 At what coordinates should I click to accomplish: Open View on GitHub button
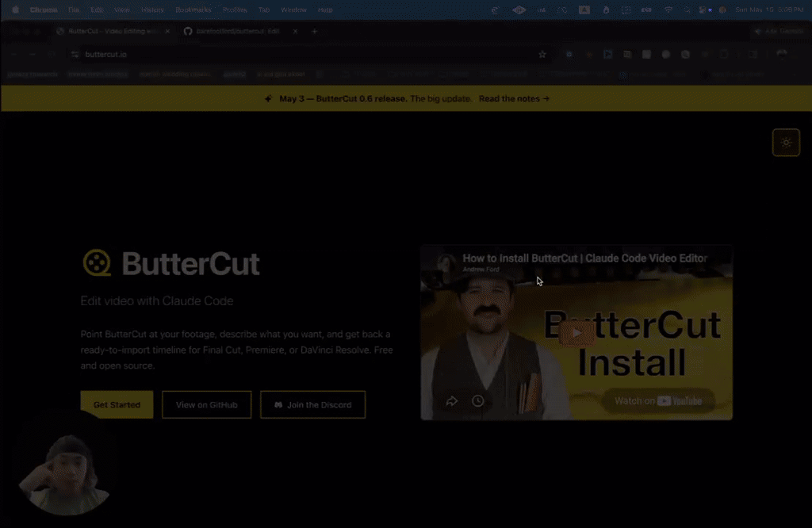[x=207, y=405]
